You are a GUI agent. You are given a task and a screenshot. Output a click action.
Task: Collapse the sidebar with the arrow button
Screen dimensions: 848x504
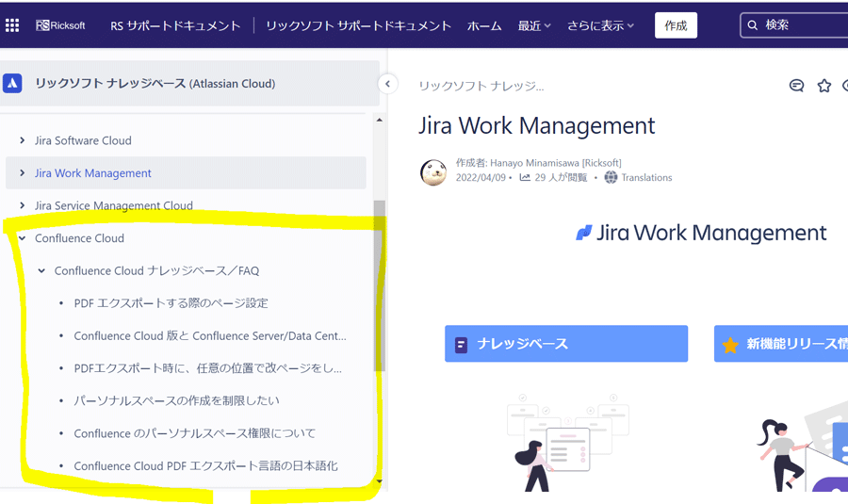(387, 84)
